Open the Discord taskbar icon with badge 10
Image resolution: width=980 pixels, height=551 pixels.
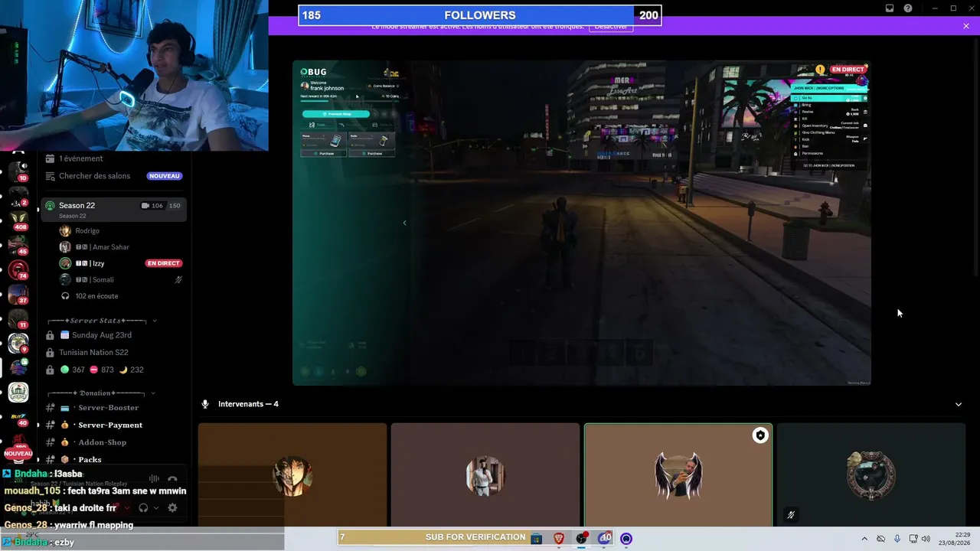(604, 539)
